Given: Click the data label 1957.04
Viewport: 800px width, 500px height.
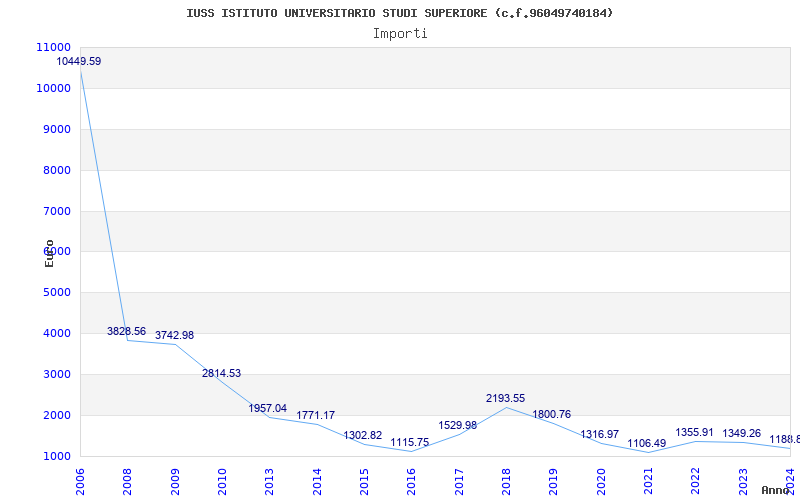Looking at the screenshot, I should [268, 408].
